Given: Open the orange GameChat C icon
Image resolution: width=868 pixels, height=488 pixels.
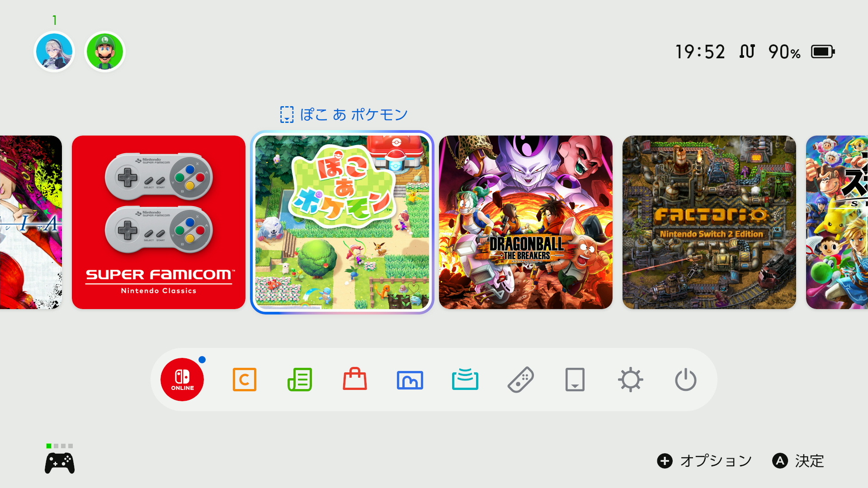Looking at the screenshot, I should coord(245,380).
